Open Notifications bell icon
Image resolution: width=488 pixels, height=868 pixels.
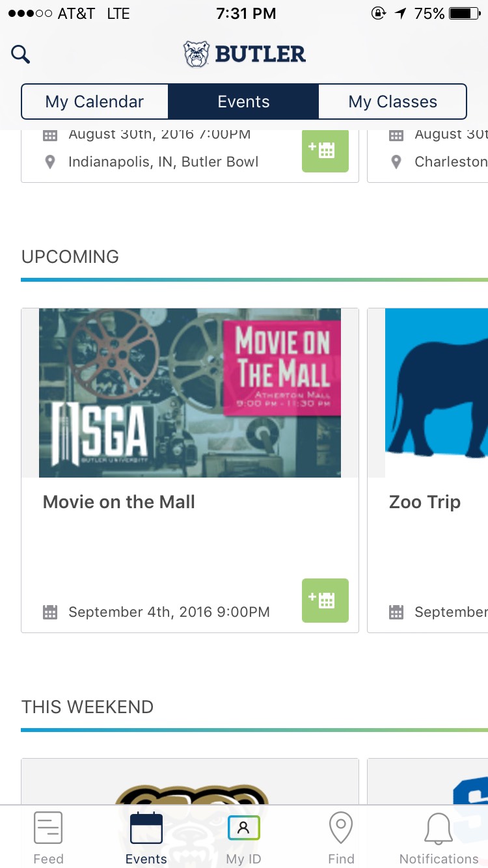(x=439, y=830)
